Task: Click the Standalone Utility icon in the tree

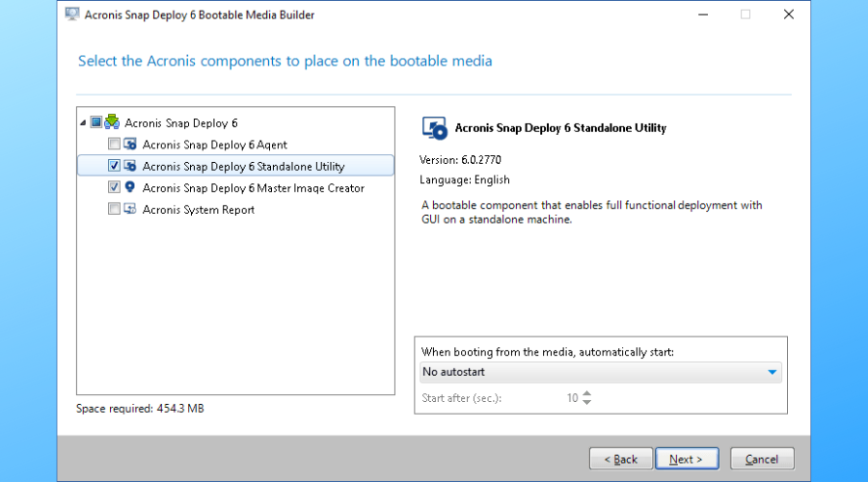Action: click(130, 166)
